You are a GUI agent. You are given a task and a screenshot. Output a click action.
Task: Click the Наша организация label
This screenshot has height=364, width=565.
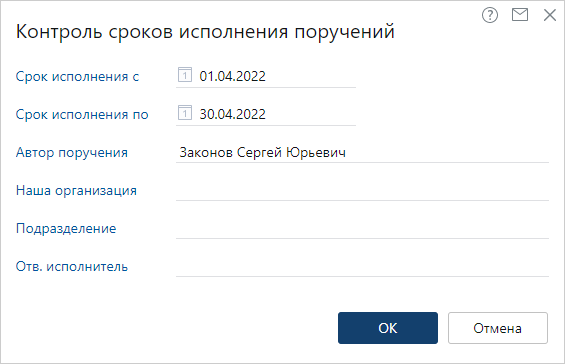pyautogui.click(x=76, y=191)
